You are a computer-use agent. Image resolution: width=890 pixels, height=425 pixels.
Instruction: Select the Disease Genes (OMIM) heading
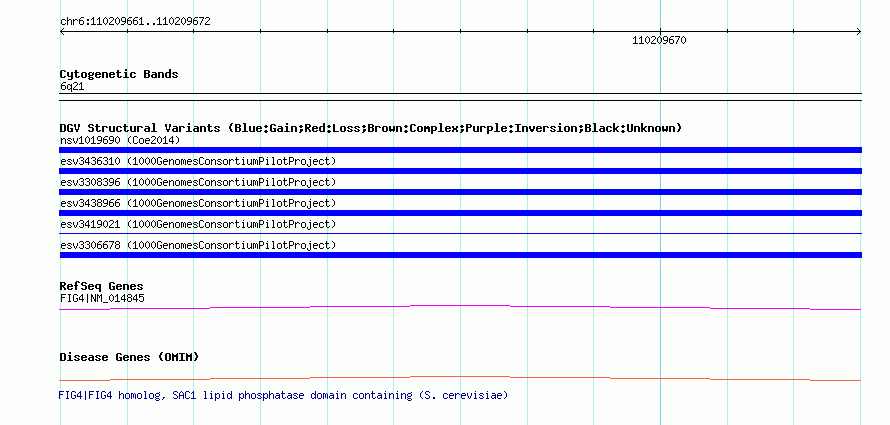pos(129,357)
